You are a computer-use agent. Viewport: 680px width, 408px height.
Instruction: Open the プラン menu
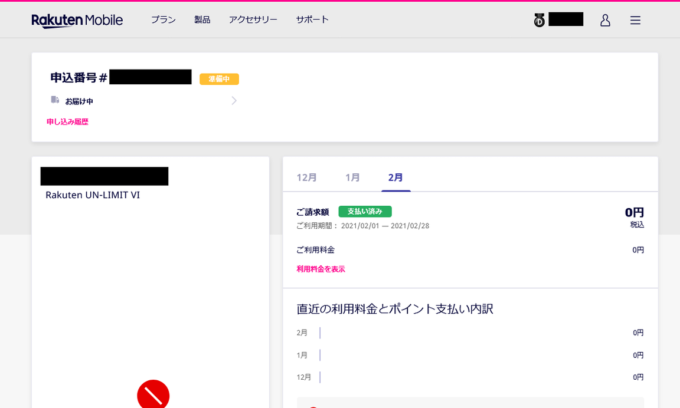click(163, 20)
